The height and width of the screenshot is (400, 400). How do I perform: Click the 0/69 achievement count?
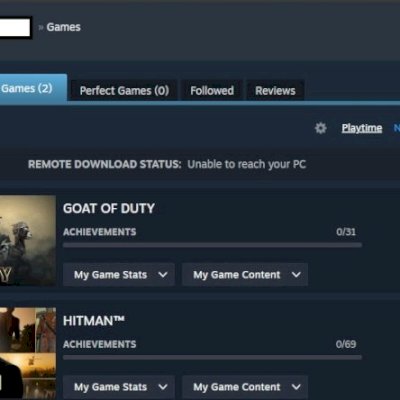click(x=346, y=344)
